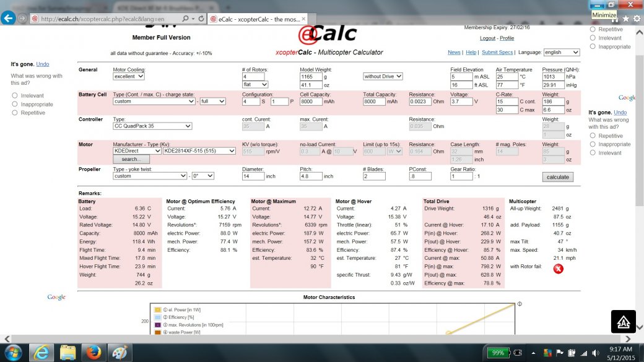Screen dimensions: 644x362
Task: Click the Help link
Action: click(x=471, y=52)
